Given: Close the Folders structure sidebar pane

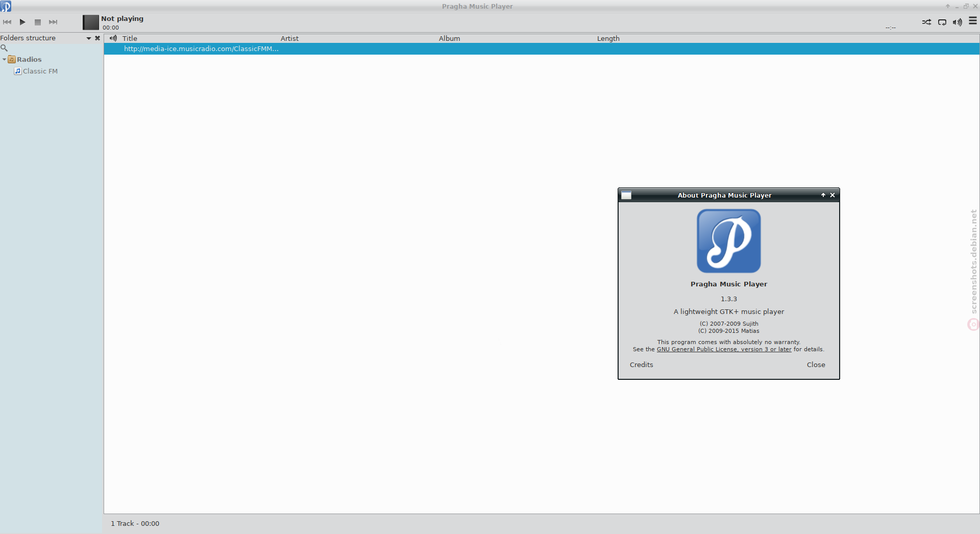Looking at the screenshot, I should 97,38.
